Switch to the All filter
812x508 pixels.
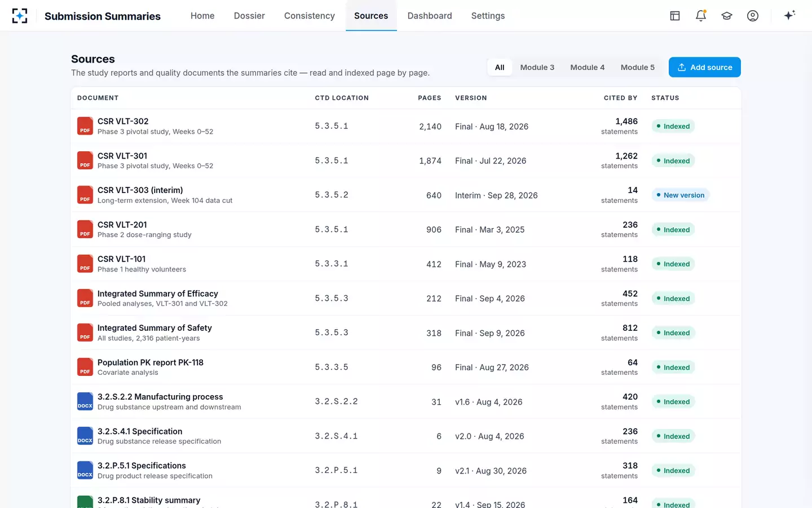tap(500, 67)
